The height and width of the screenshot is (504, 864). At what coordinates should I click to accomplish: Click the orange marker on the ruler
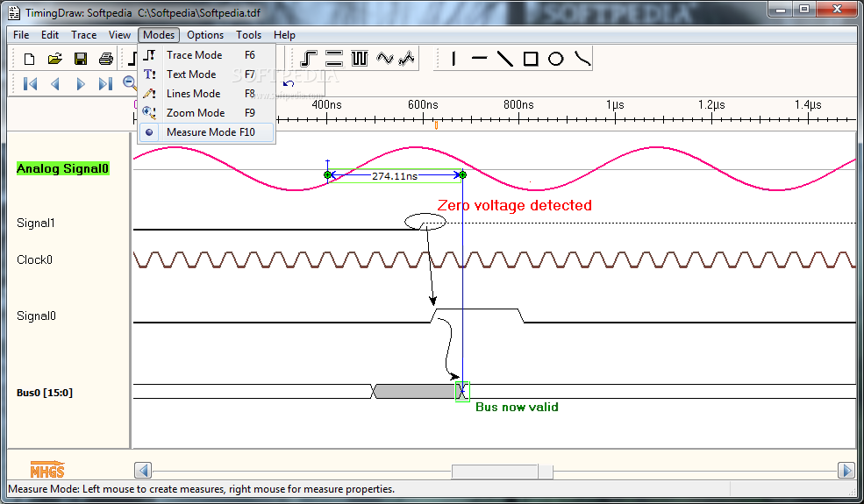coord(437,125)
